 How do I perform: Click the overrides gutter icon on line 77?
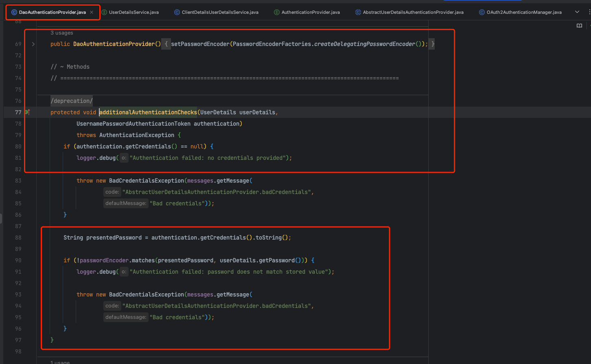click(27, 112)
